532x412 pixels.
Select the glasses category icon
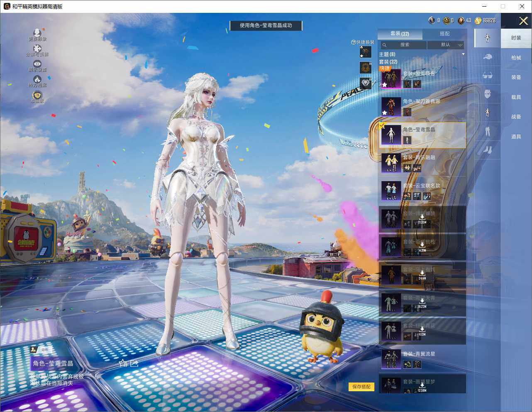488,76
